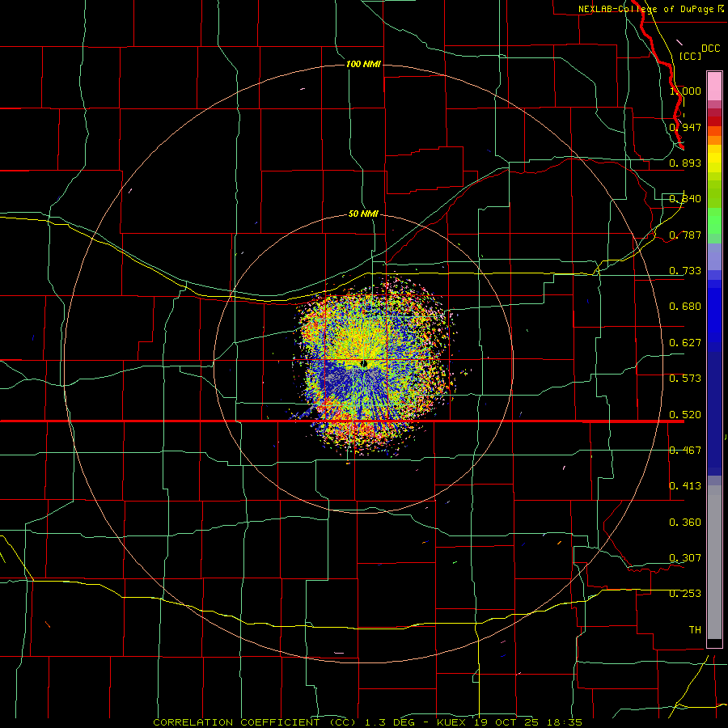Image resolution: width=728 pixels, height=728 pixels.
Task: Click the Correlation Coefficient KUEX caption text
Action: click(368, 722)
